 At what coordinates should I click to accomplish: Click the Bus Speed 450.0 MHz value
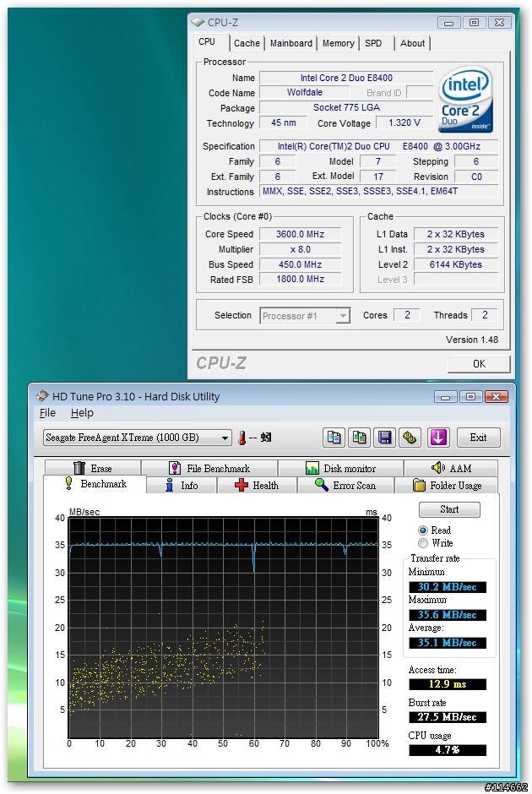(300, 264)
